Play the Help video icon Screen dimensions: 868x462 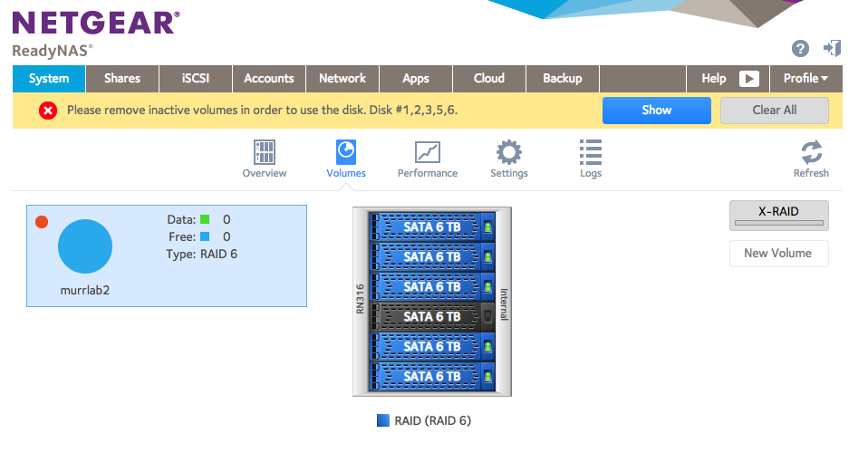(748, 79)
